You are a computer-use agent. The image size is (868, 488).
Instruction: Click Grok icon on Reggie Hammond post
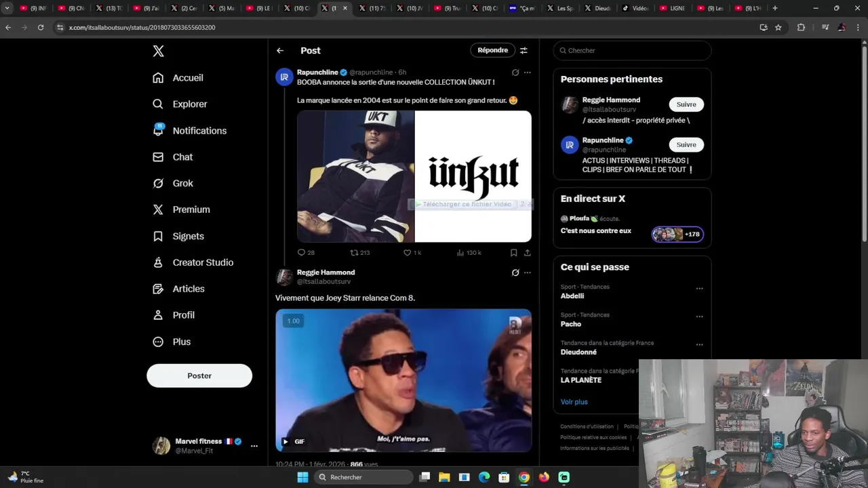click(x=515, y=272)
